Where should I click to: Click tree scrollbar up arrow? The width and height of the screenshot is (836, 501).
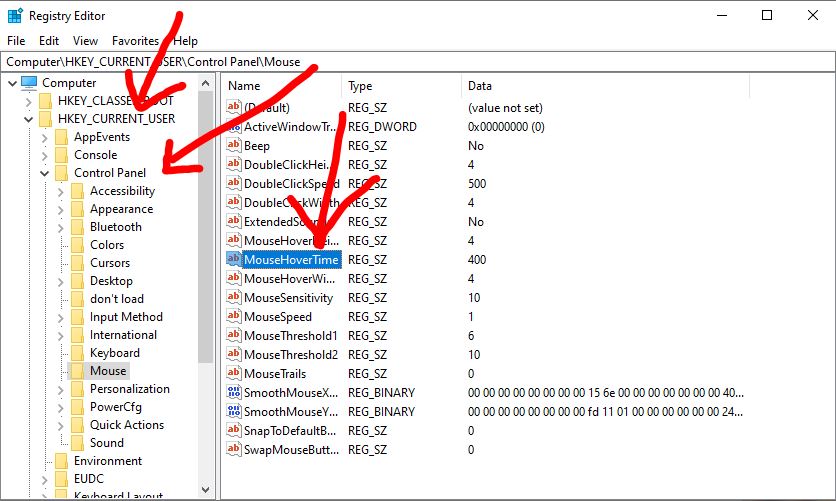[205, 83]
